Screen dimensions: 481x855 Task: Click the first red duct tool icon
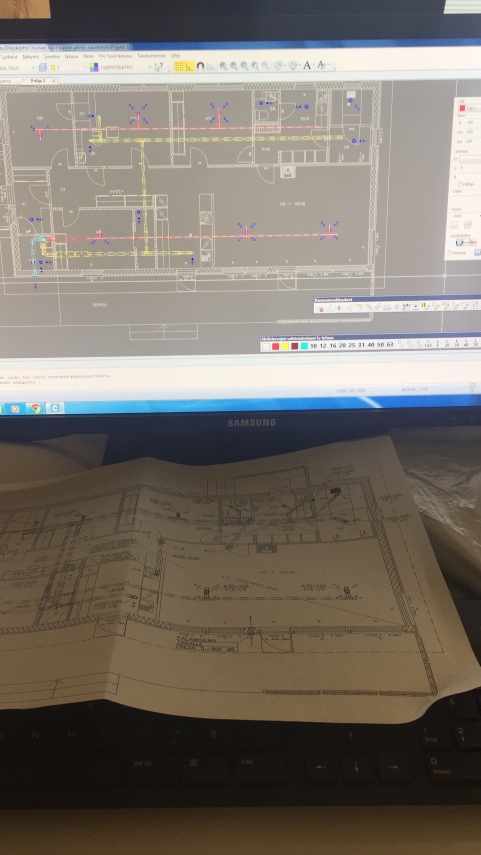click(321, 309)
